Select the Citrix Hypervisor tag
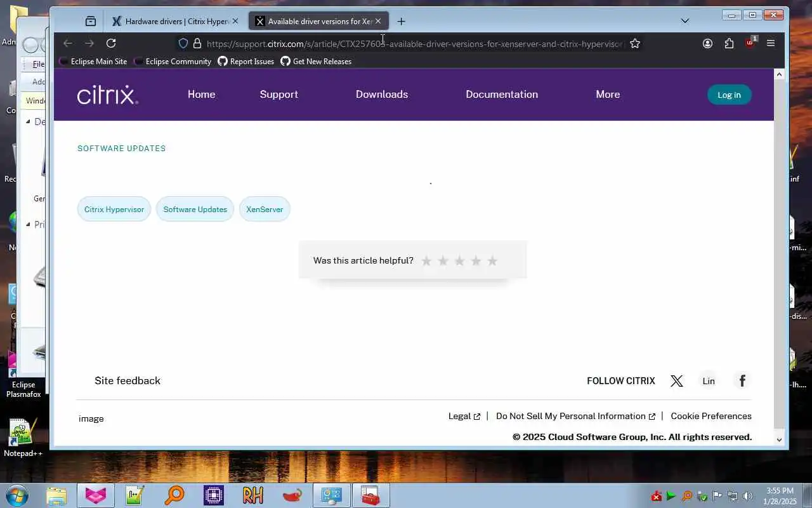This screenshot has width=812, height=508. (114, 209)
